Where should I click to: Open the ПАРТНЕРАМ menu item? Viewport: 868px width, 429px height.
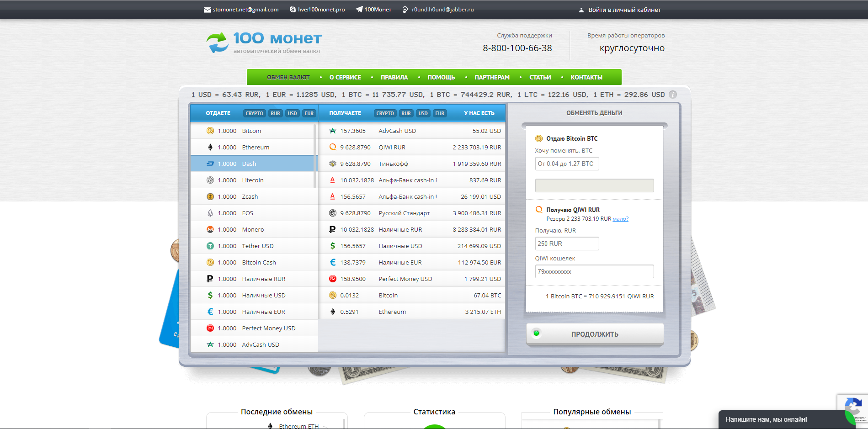tap(492, 77)
